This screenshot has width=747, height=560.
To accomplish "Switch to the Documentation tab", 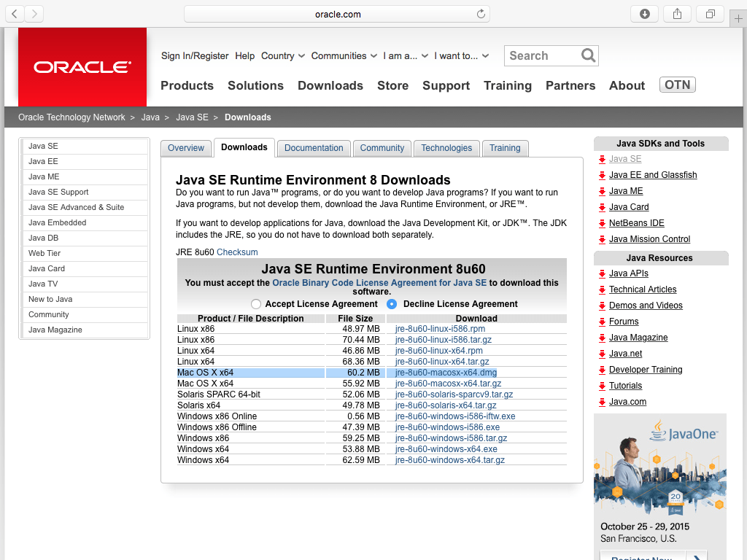I will [314, 148].
